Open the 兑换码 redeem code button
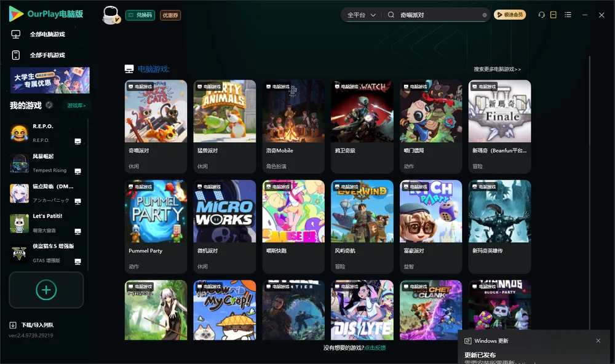Image resolution: width=615 pixels, height=364 pixels. pos(140,15)
